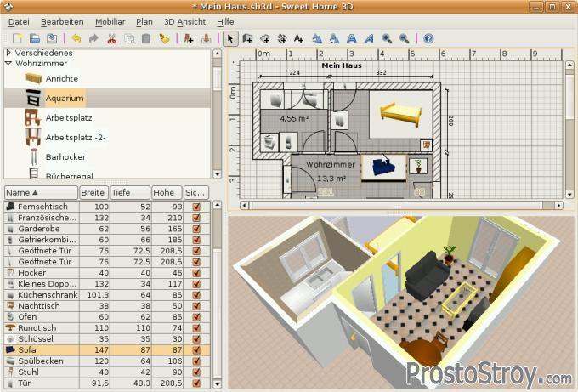
Task: Click the plan's horizontal scrollbar right arrow
Action: point(559,205)
